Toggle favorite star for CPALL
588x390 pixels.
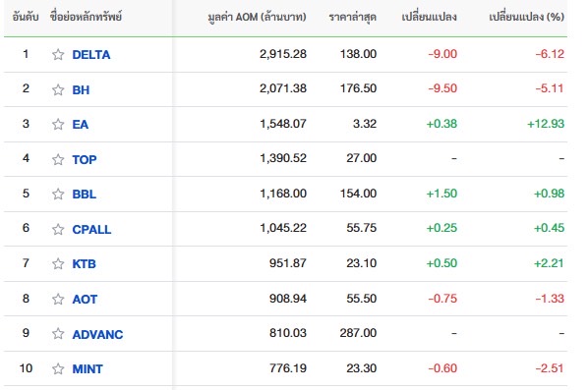[58, 229]
